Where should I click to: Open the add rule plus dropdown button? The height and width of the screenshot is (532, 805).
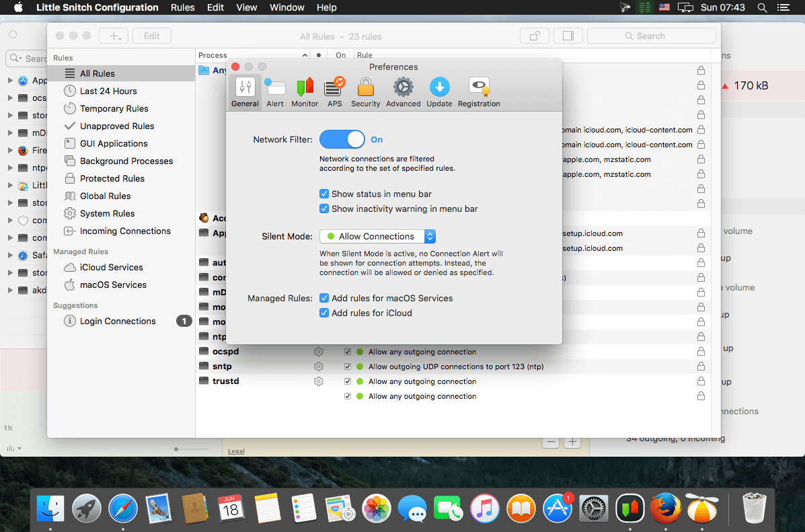point(113,36)
